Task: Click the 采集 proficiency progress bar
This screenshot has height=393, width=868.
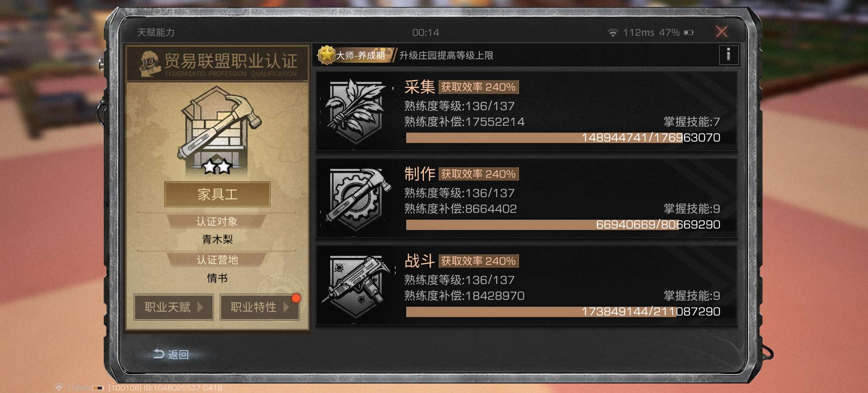Action: pos(563,138)
